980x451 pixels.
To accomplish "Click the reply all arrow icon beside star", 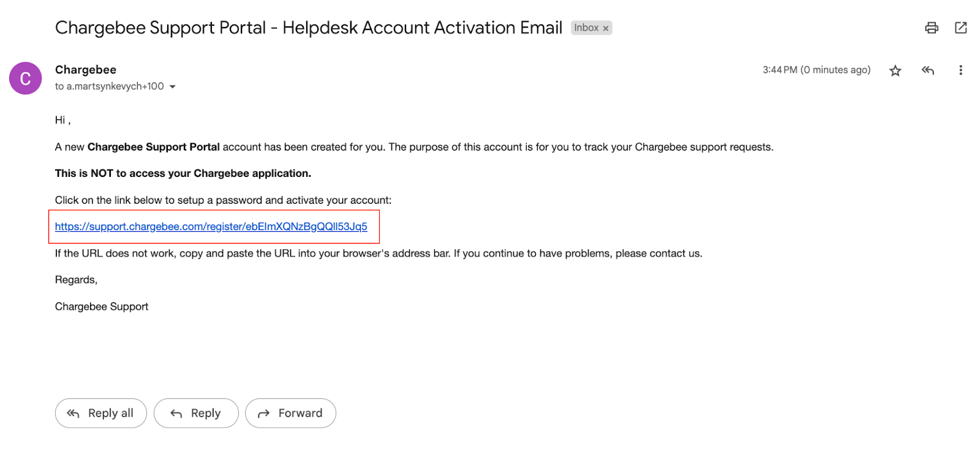I will [x=927, y=70].
